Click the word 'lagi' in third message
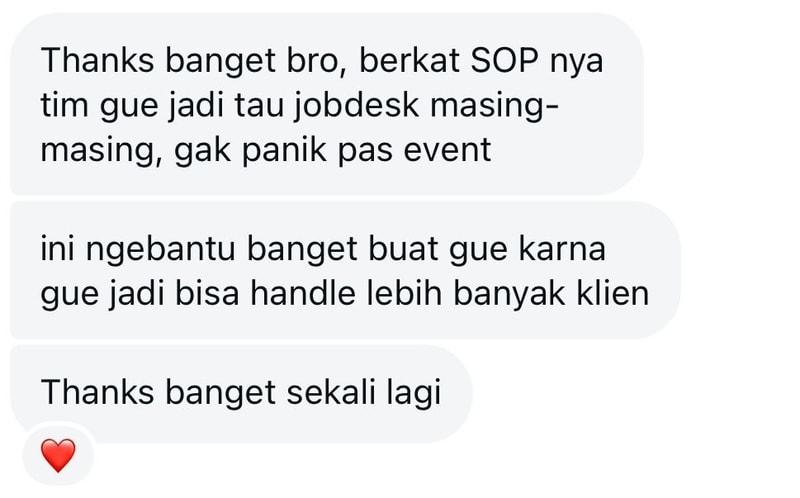Viewport: 800px width, 498px height. coord(414,394)
